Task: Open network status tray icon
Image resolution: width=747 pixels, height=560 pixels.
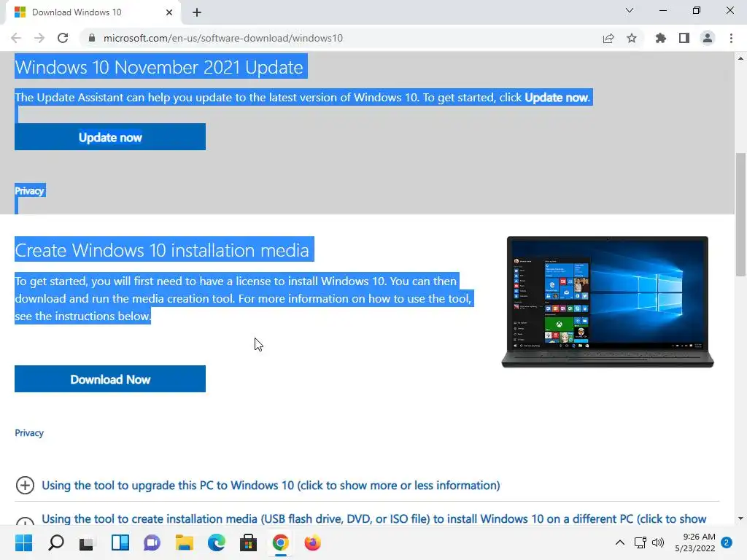Action: click(640, 542)
